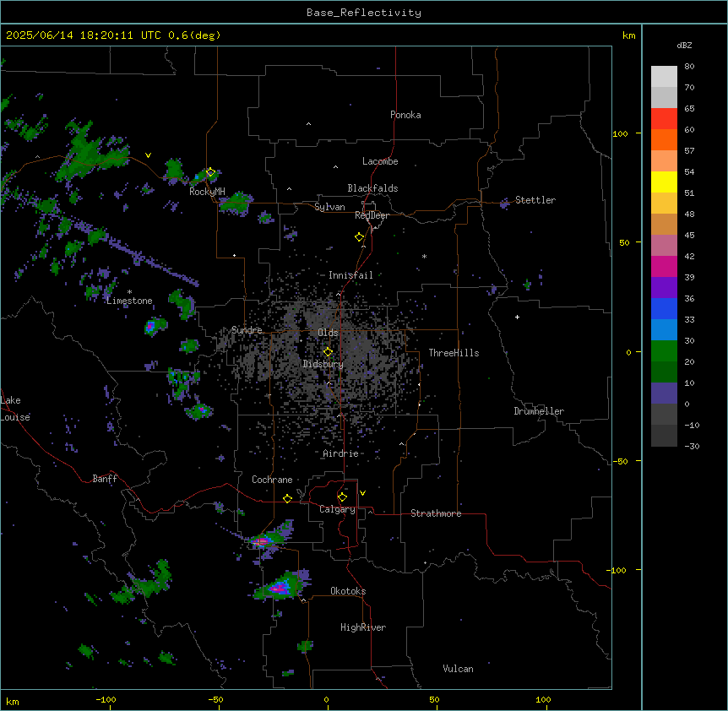Click the yellow diamond marker above Calgary label
Screen dimensions: 728x711
tap(342, 497)
